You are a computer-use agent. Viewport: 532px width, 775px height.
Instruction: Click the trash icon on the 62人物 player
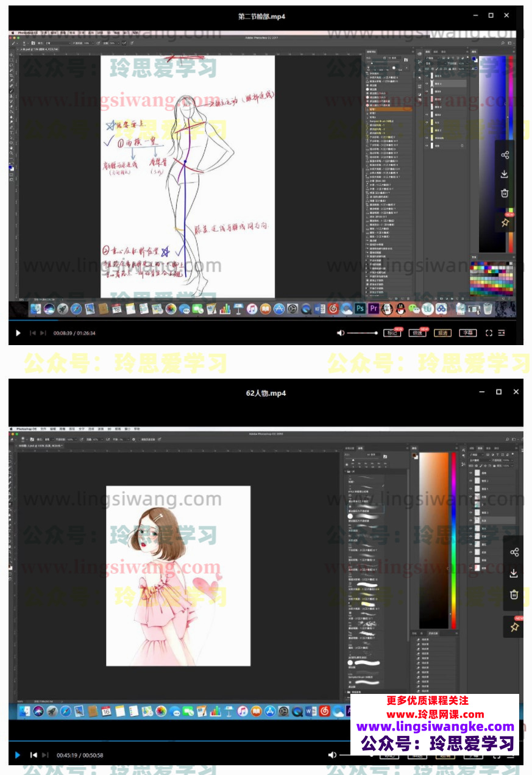(514, 594)
